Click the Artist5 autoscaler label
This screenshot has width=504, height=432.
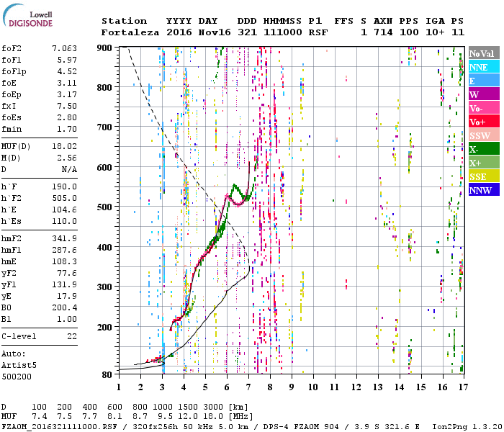[19, 366]
